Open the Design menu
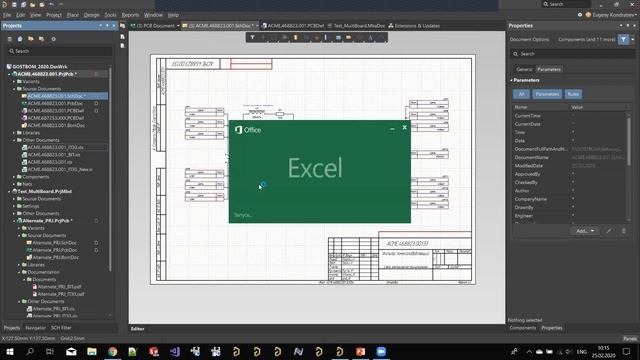The width and height of the screenshot is (640, 360). click(91, 15)
